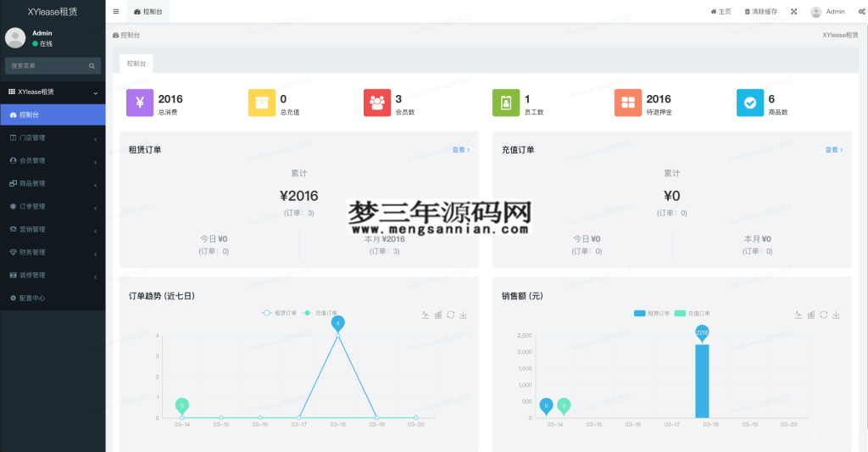The height and width of the screenshot is (452, 868).
Task: Expand the 门店管理 sidebar menu
Action: click(x=53, y=138)
